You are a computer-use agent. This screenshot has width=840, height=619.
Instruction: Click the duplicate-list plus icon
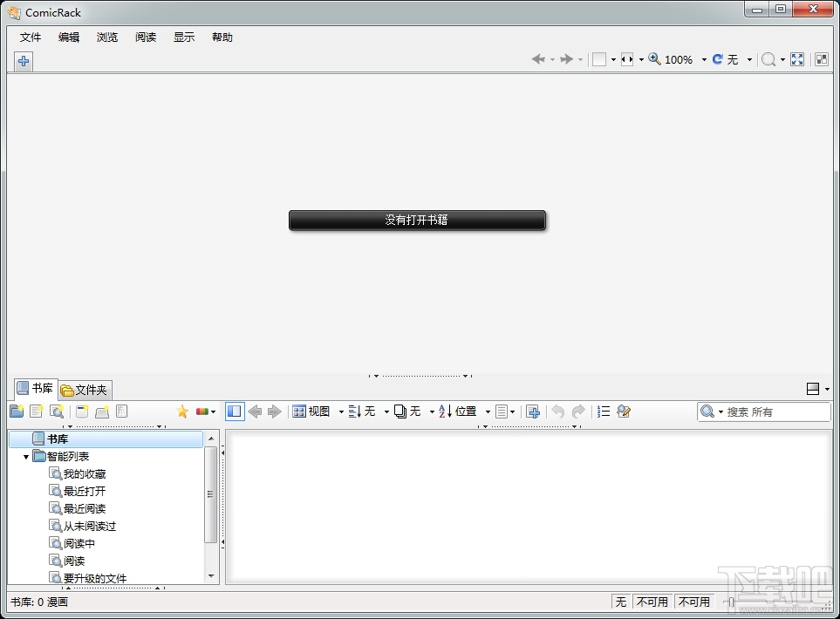(x=533, y=412)
